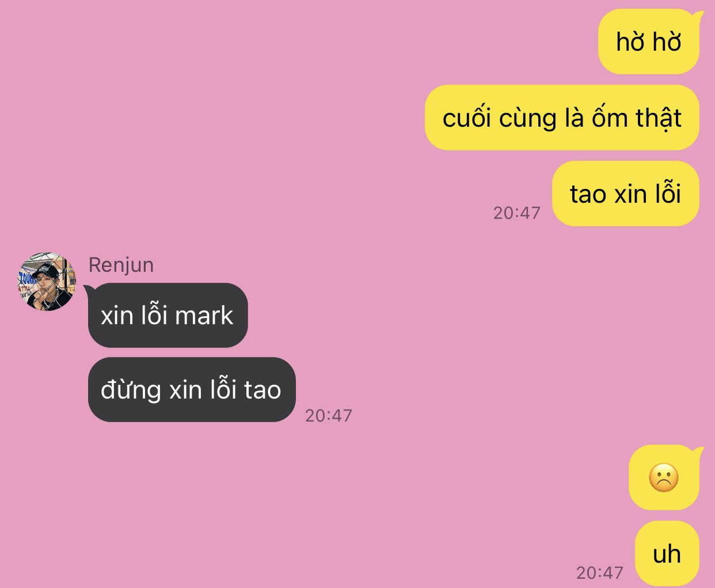Tap the 'đừng xin lỗi tao' message

[192, 390]
